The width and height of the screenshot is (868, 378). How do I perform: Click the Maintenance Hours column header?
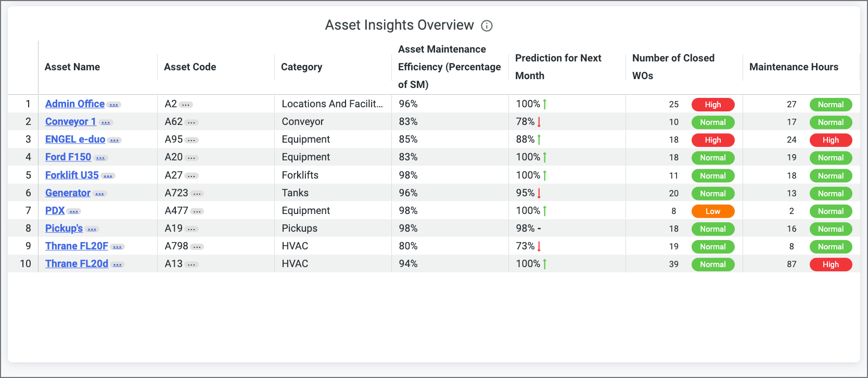(x=794, y=67)
